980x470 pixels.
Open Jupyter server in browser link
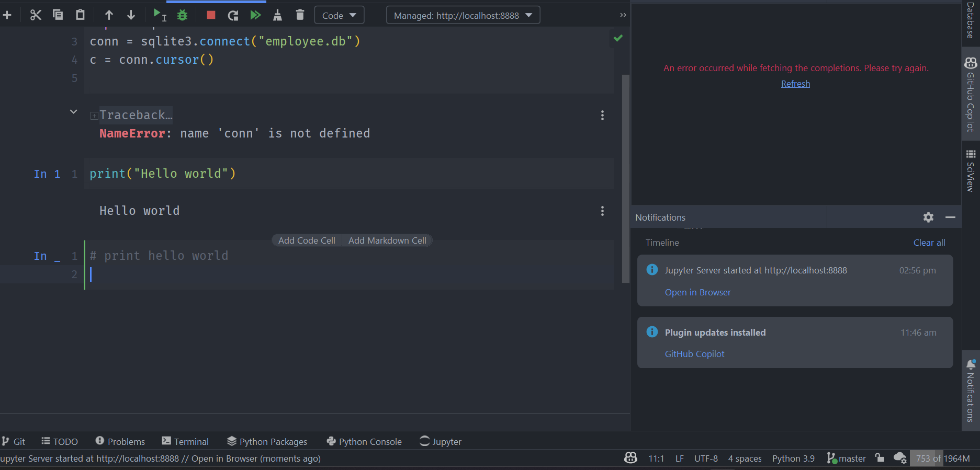697,292
